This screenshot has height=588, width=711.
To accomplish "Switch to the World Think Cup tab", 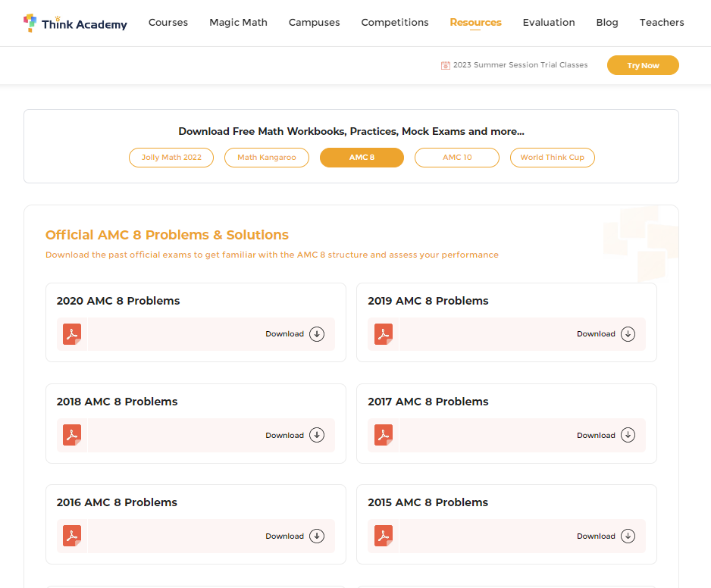I will click(x=553, y=158).
